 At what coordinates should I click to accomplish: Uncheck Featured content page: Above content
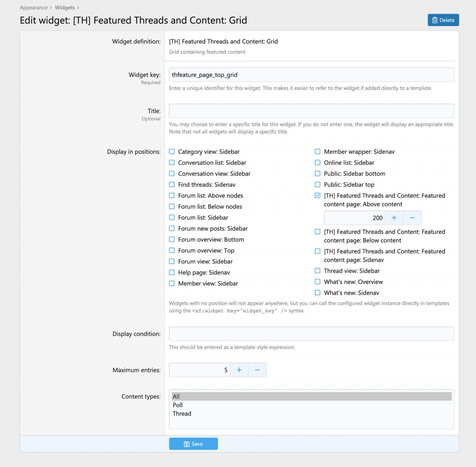(x=318, y=195)
